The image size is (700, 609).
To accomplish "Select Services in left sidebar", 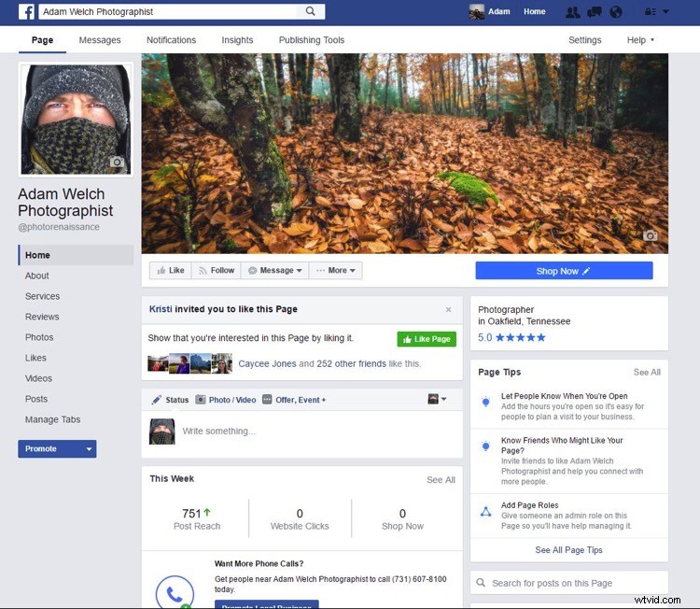I will (x=42, y=296).
